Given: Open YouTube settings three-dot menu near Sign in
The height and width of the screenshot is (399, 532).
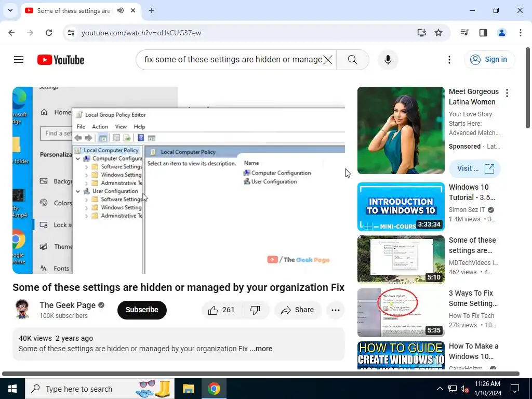Looking at the screenshot, I should click(449, 60).
